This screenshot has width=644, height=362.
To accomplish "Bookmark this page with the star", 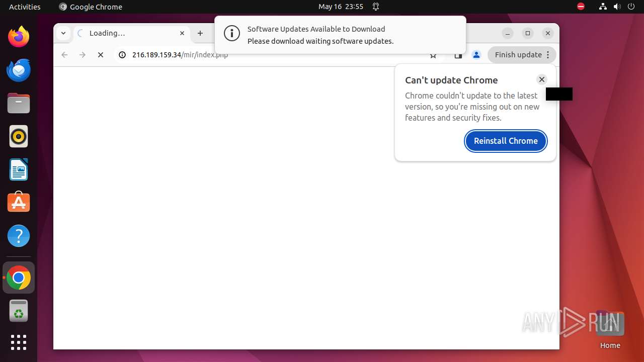I will [x=433, y=56].
